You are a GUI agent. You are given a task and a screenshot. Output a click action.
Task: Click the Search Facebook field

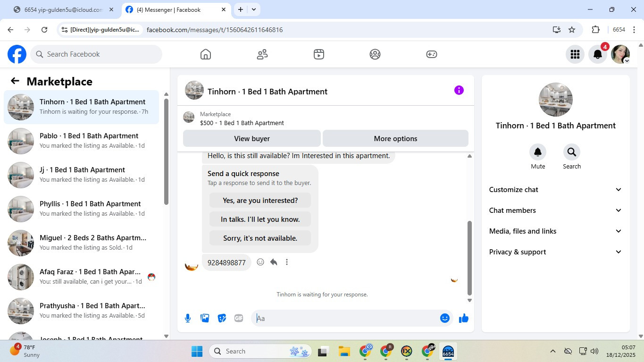click(x=96, y=54)
